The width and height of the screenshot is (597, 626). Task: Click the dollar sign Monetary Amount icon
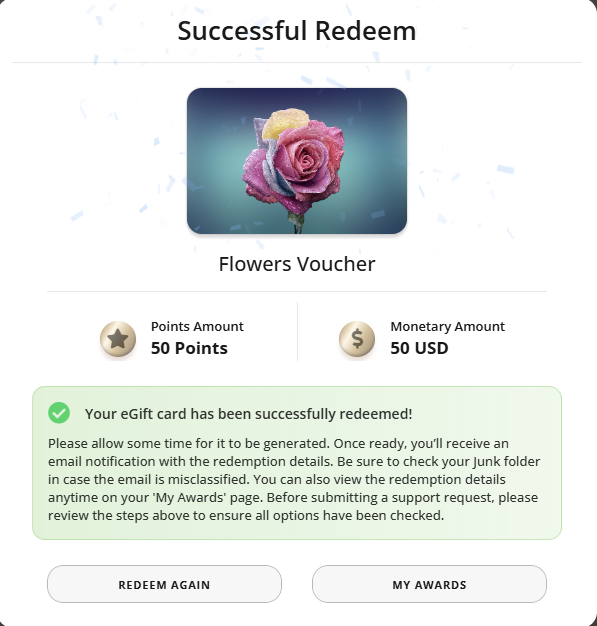357,339
